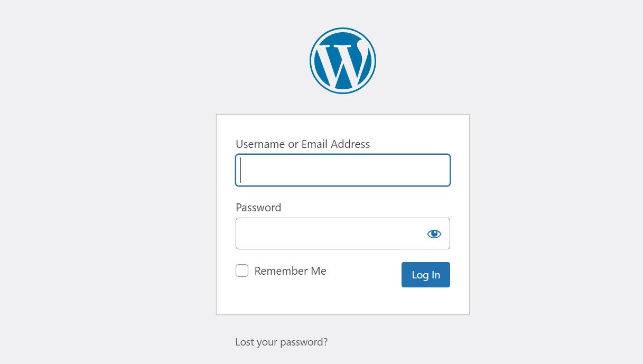
Task: Start password recovery via Lost your password
Action: (x=281, y=342)
